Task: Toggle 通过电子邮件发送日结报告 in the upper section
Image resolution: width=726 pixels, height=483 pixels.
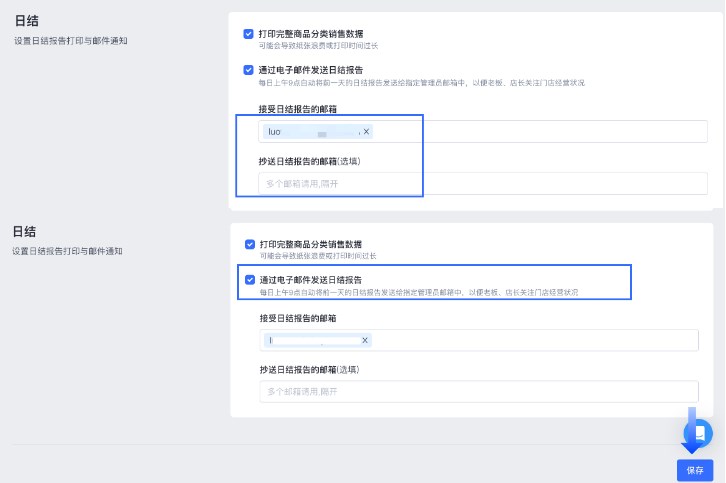Action: pos(249,70)
